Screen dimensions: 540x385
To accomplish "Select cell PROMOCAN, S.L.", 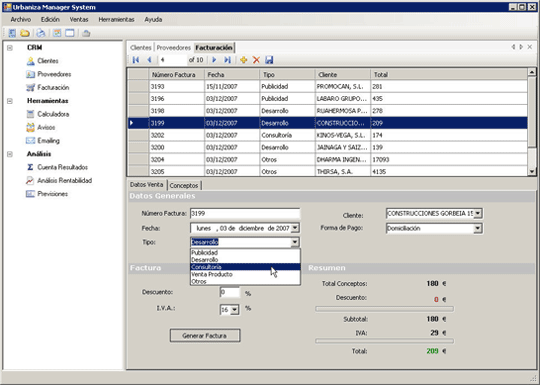I will click(x=343, y=86).
